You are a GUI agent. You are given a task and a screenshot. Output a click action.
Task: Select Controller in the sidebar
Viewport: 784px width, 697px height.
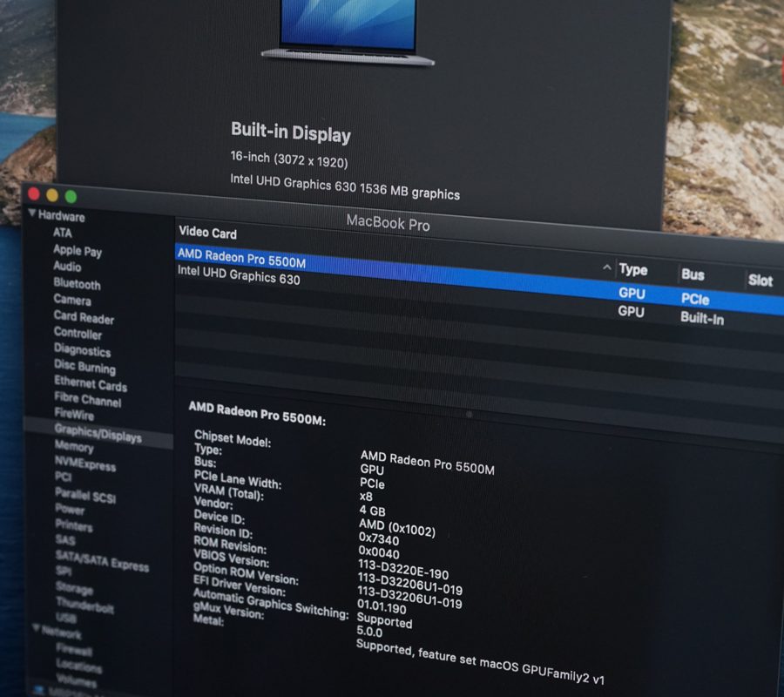coord(78,333)
